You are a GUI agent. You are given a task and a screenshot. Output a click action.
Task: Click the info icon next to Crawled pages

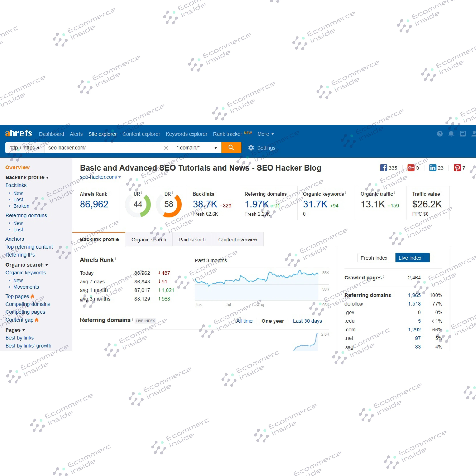click(383, 277)
